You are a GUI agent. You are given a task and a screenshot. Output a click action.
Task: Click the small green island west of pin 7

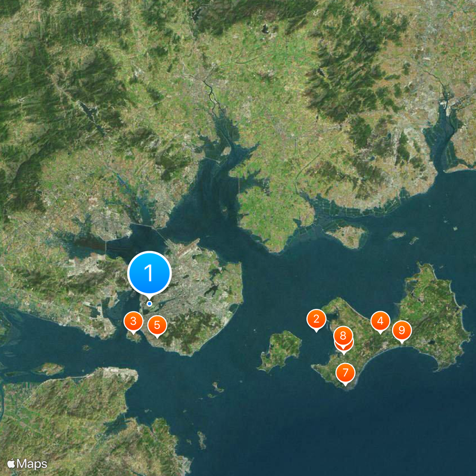pos(281,350)
